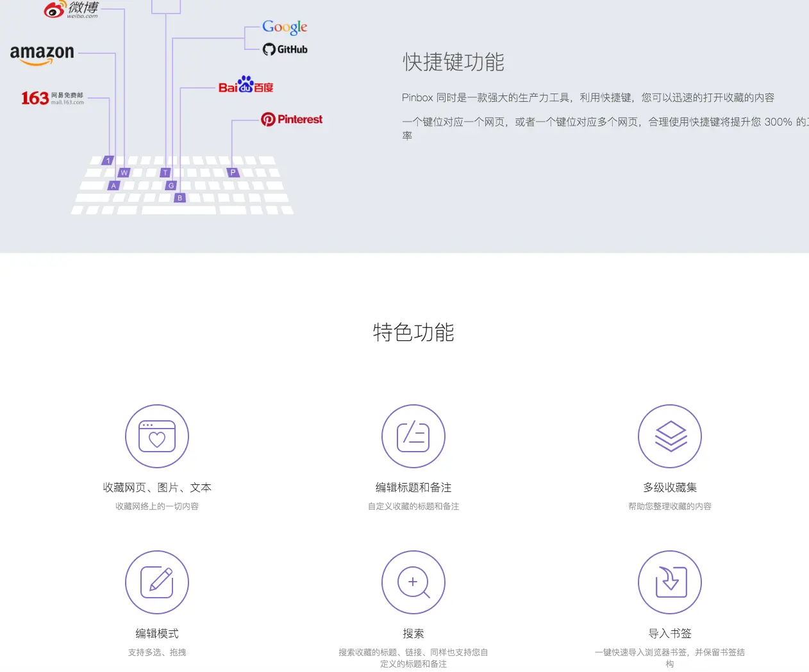Click the '编辑标题和备注' title
The width and height of the screenshot is (809, 672).
point(413,488)
